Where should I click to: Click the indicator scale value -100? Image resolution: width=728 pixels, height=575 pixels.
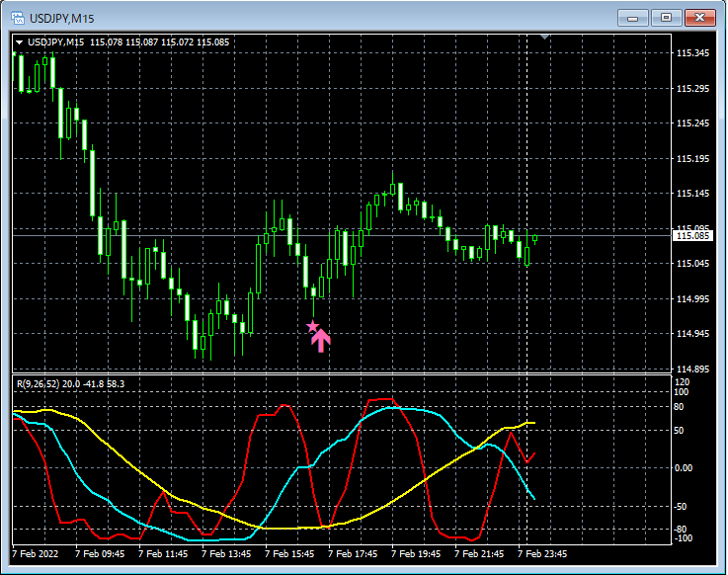pyautogui.click(x=683, y=538)
